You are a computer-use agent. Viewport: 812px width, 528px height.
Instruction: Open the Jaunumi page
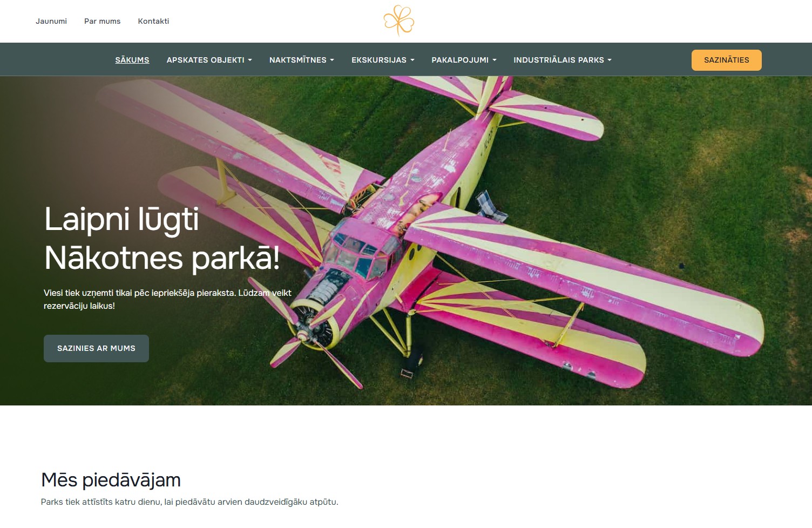[51, 21]
